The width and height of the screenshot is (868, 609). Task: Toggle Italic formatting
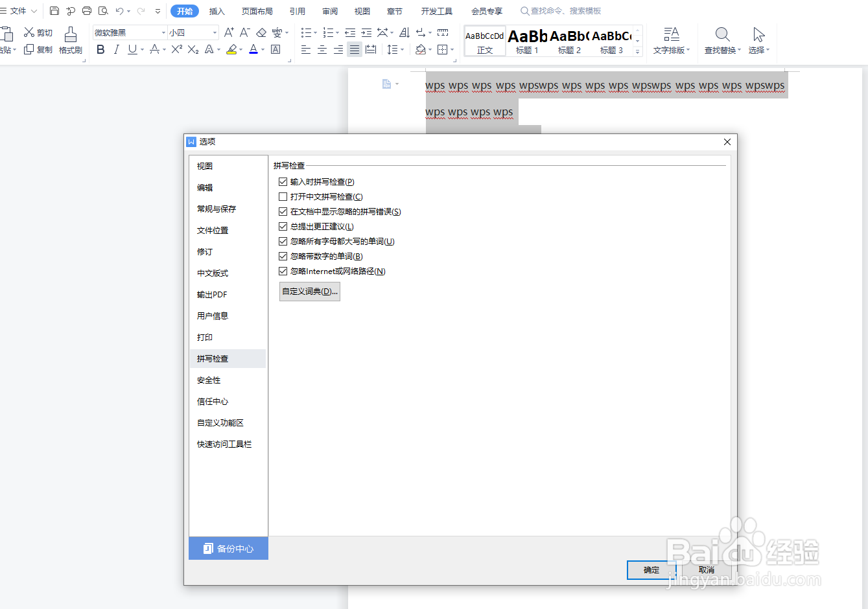tap(116, 49)
